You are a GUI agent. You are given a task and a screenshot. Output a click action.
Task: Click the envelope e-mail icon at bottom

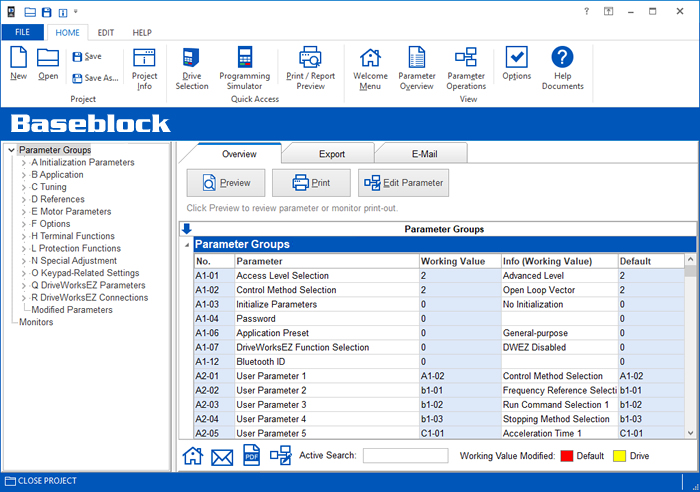pos(222,457)
